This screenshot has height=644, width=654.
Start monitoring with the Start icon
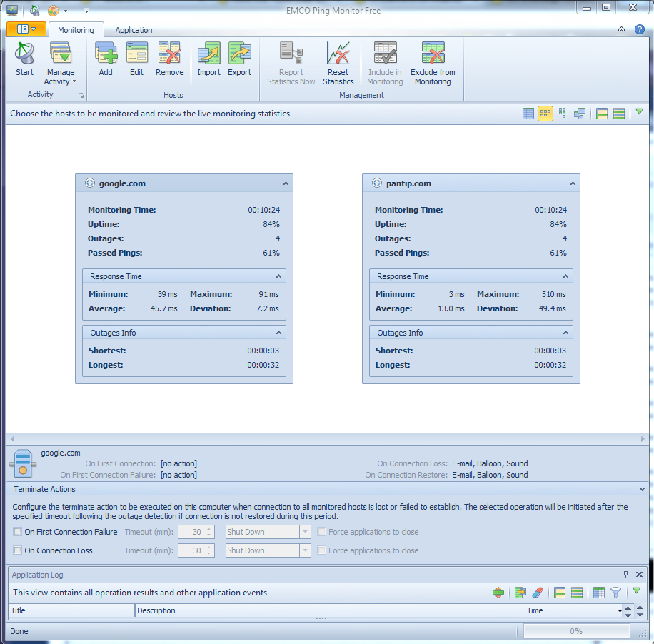(x=24, y=59)
